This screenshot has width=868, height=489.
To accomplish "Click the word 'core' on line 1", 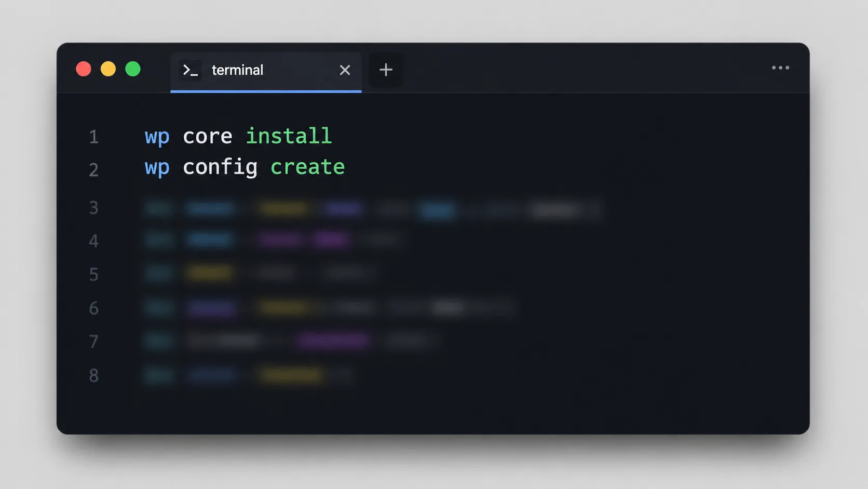I will (x=208, y=137).
